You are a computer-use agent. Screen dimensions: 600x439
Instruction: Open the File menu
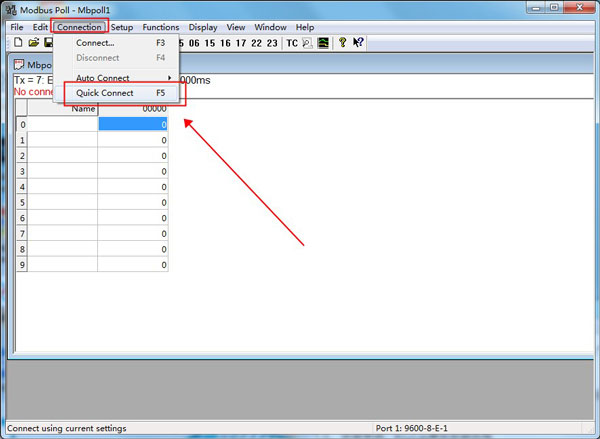click(x=17, y=27)
